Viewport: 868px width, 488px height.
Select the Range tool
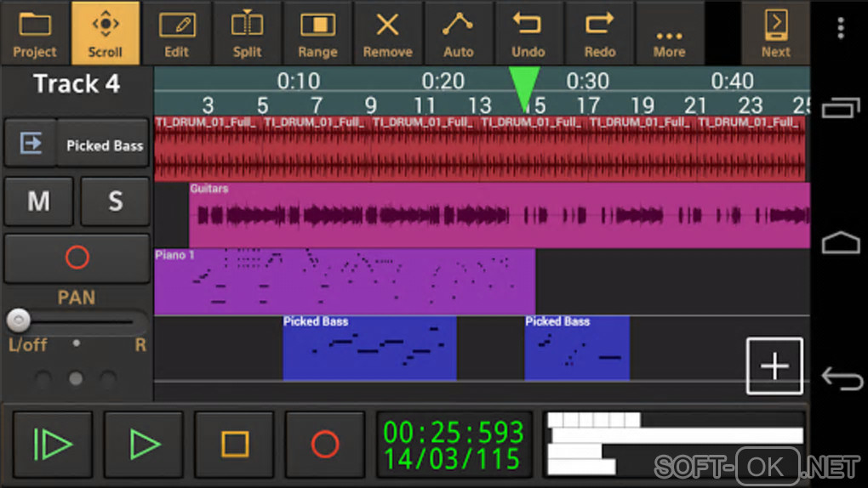click(317, 32)
